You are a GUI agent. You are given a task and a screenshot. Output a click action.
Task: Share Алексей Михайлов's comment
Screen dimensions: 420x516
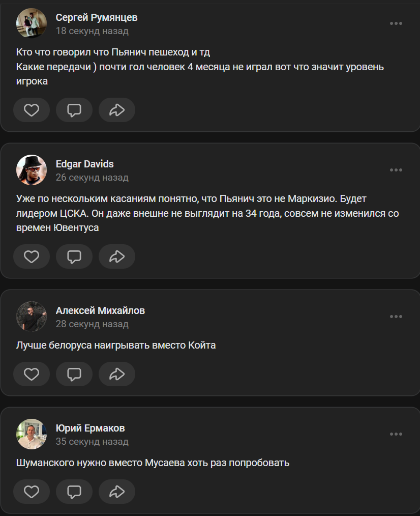point(117,375)
